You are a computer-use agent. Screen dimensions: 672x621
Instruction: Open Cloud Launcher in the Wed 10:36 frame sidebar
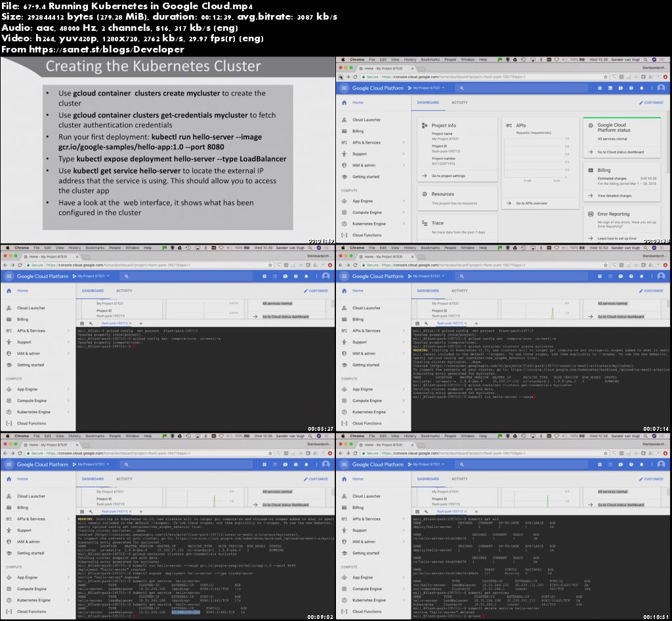(x=366, y=120)
